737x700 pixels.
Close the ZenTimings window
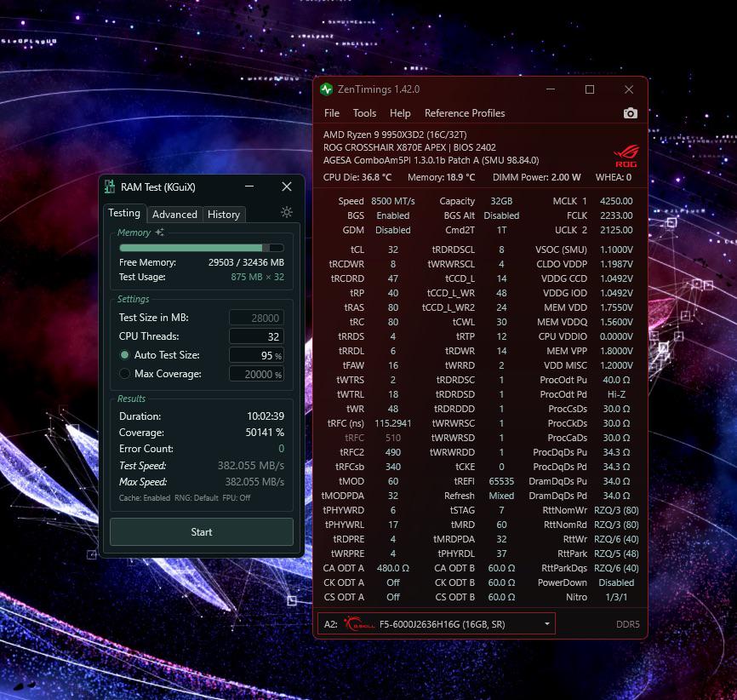tap(628, 89)
